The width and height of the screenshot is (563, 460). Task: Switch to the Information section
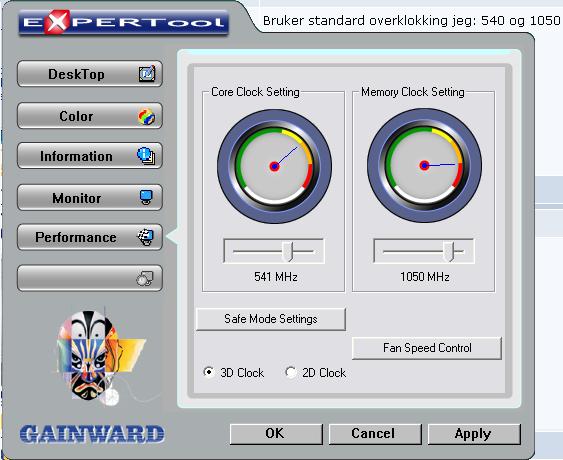(x=90, y=156)
